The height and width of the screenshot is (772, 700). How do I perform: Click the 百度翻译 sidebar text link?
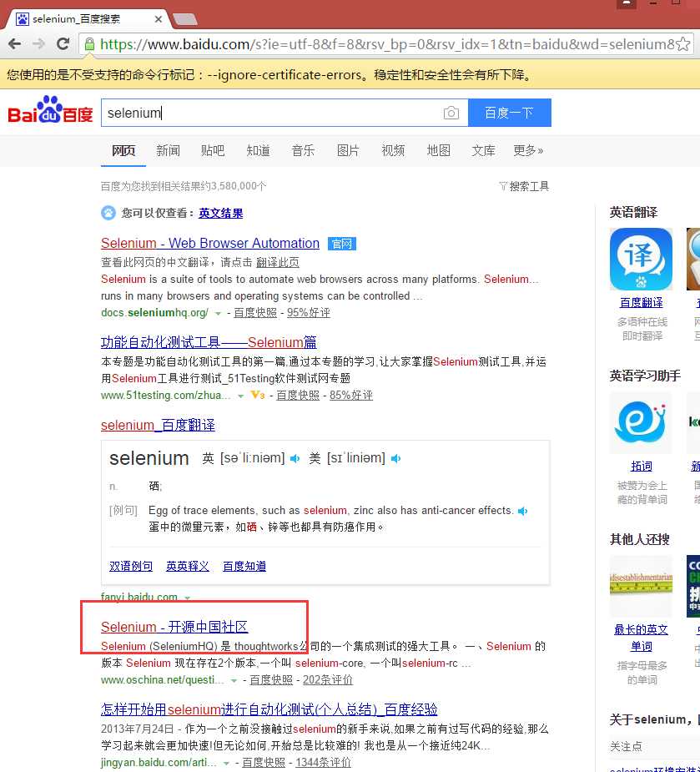pos(641,303)
